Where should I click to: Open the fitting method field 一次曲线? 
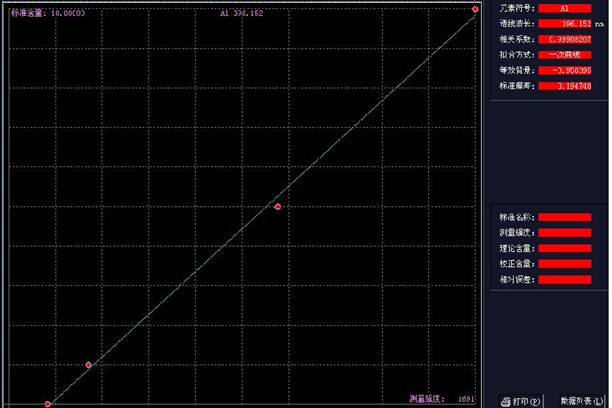pyautogui.click(x=564, y=55)
